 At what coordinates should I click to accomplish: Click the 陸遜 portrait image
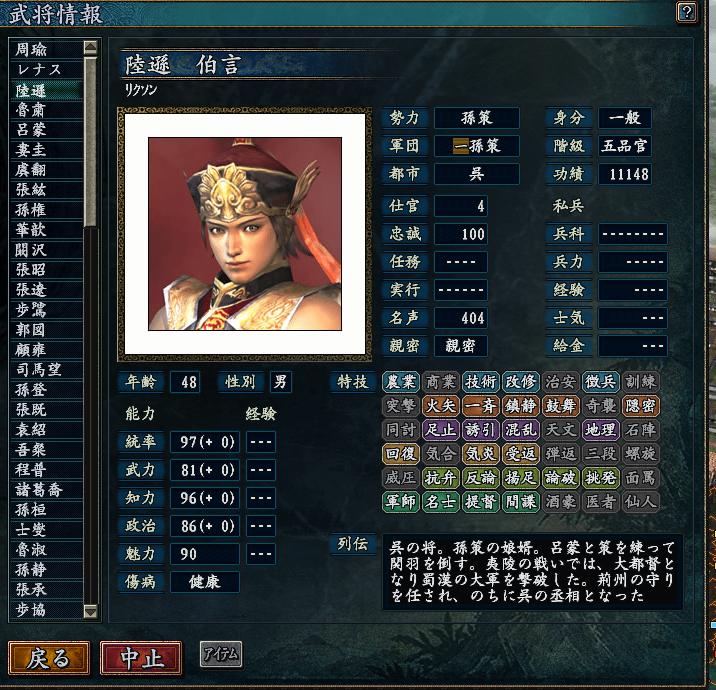click(245, 233)
